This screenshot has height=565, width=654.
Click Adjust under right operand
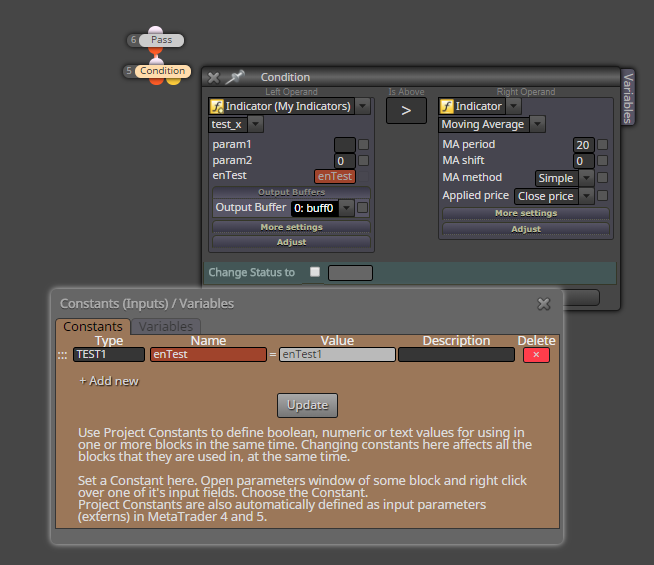click(x=526, y=229)
